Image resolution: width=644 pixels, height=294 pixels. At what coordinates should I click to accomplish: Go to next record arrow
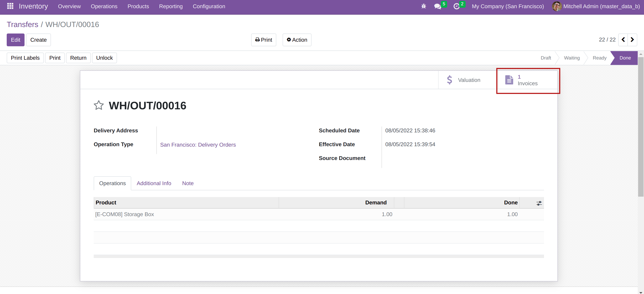tap(632, 40)
